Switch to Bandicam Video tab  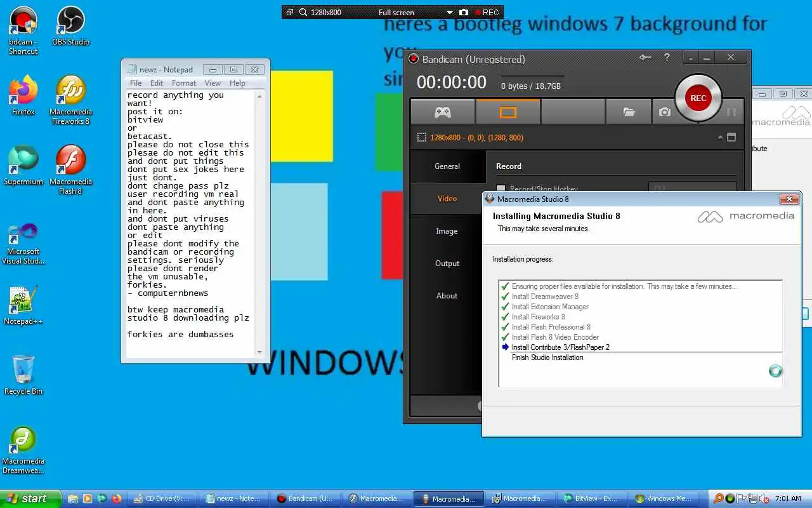click(x=447, y=199)
